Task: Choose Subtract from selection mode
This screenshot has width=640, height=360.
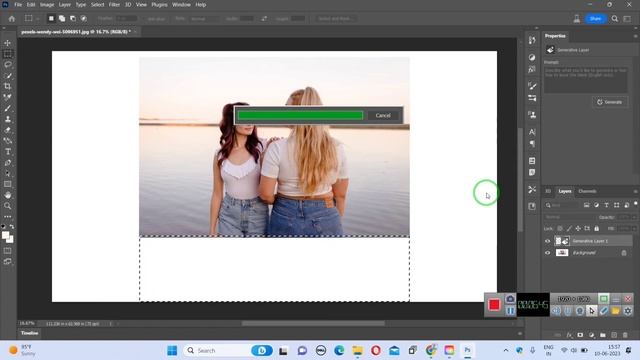Action: click(x=73, y=19)
